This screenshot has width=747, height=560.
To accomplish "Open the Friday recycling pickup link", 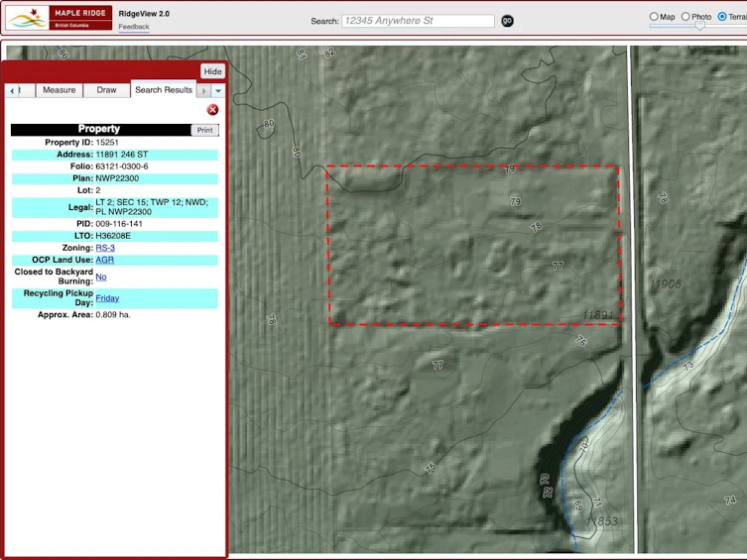I will pos(107,298).
